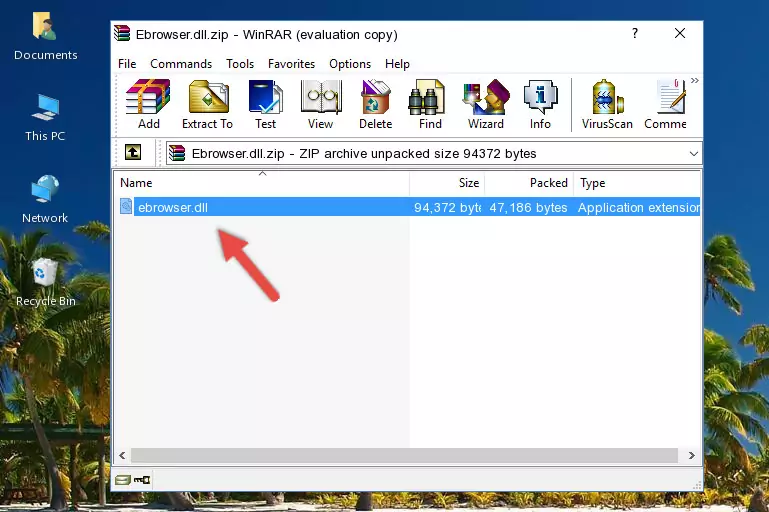This screenshot has height=512, width=769.
Task: Click the Application extension type cell
Action: (639, 207)
